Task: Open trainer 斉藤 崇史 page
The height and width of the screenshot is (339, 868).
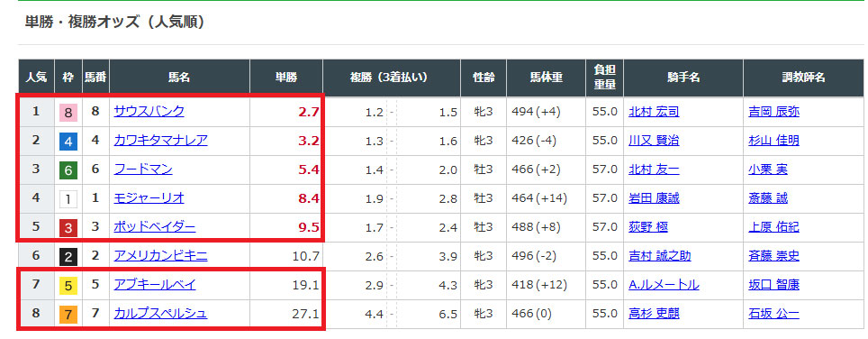Action: pyautogui.click(x=773, y=256)
